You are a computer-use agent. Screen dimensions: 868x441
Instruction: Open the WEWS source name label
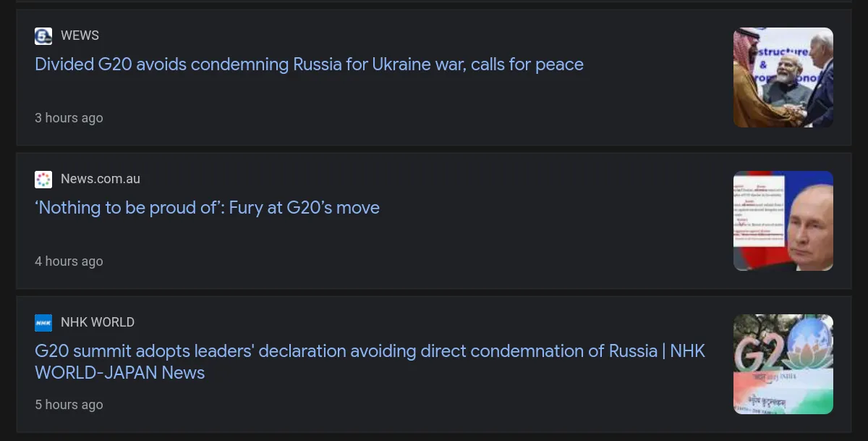(x=80, y=35)
